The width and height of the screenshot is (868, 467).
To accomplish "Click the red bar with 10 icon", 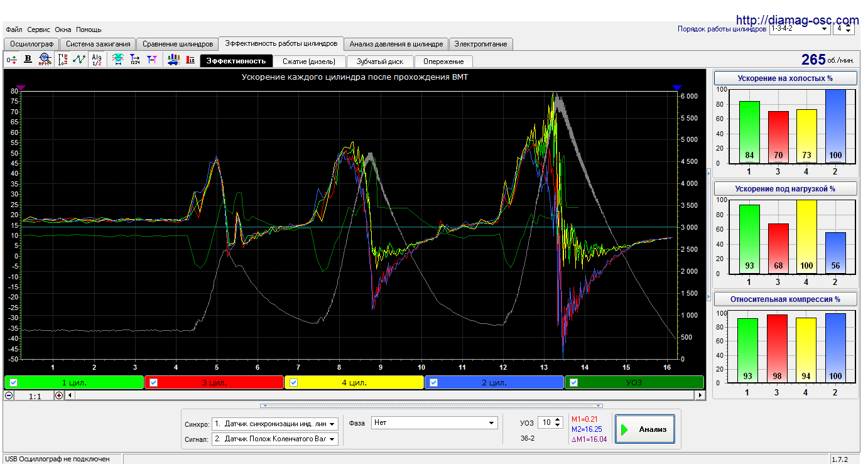I will coord(190,60).
